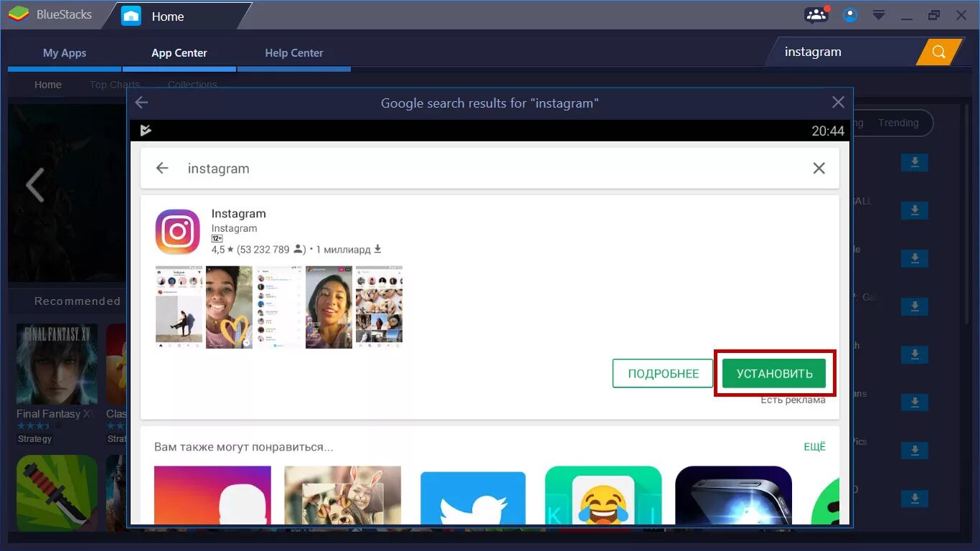Click the BlueStacks logo in title bar
The width and height of the screenshot is (980, 551).
click(x=18, y=14)
